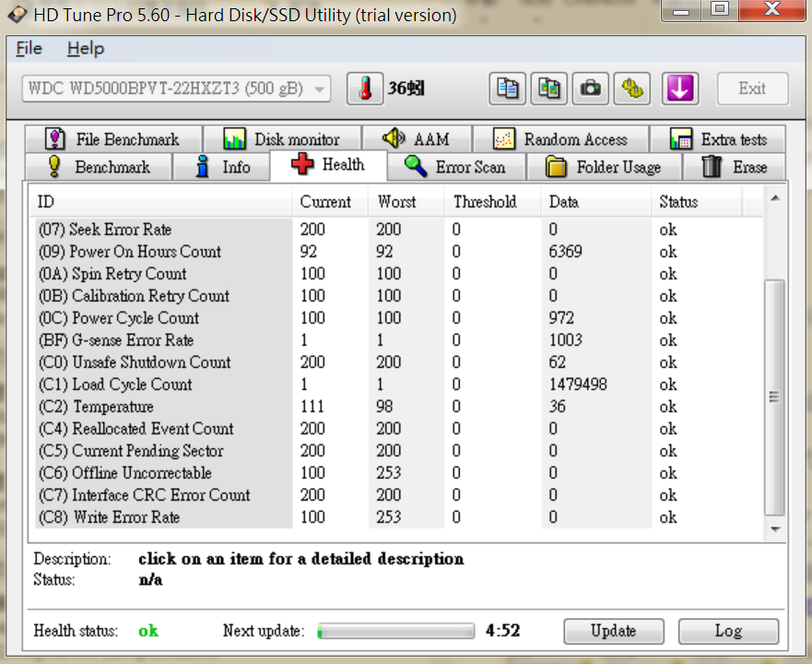Screen dimensions: 812x664
Task: Sort by the ID column header
Action: point(160,202)
